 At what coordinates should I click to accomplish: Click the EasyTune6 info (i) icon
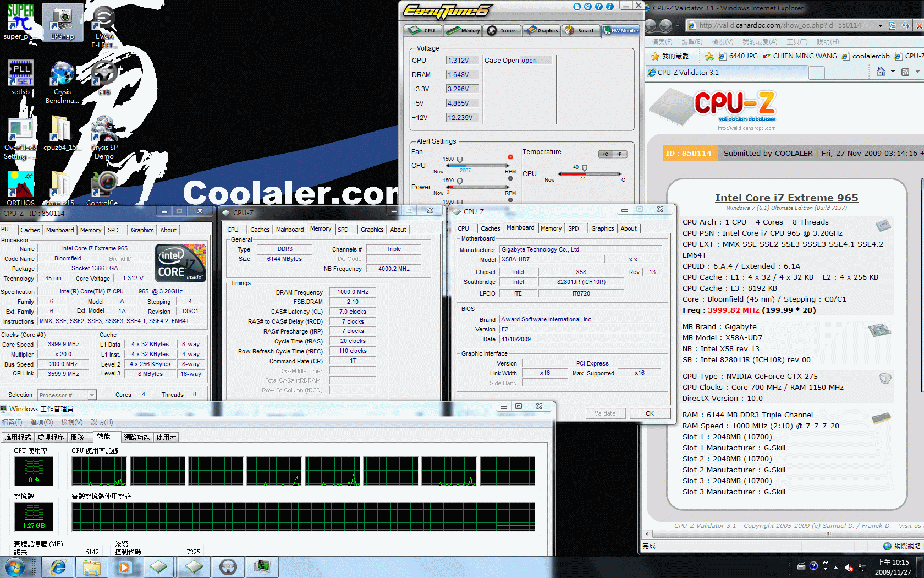pyautogui.click(x=609, y=7)
